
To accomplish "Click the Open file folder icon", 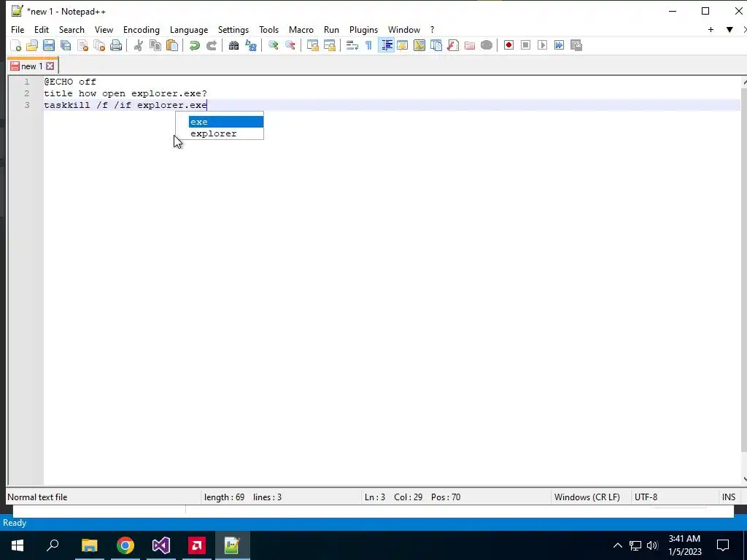I will tap(32, 45).
